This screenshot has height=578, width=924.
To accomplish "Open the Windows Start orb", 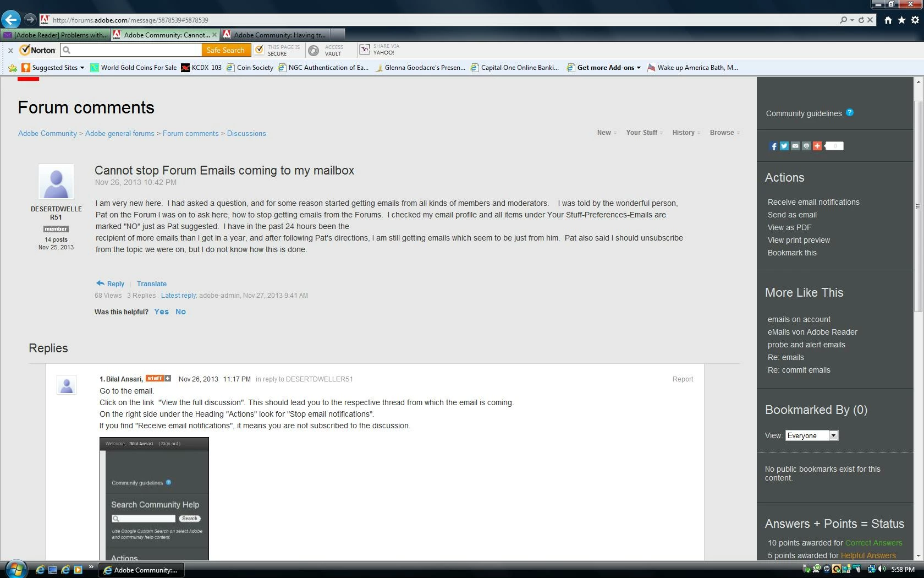I will click(15, 569).
